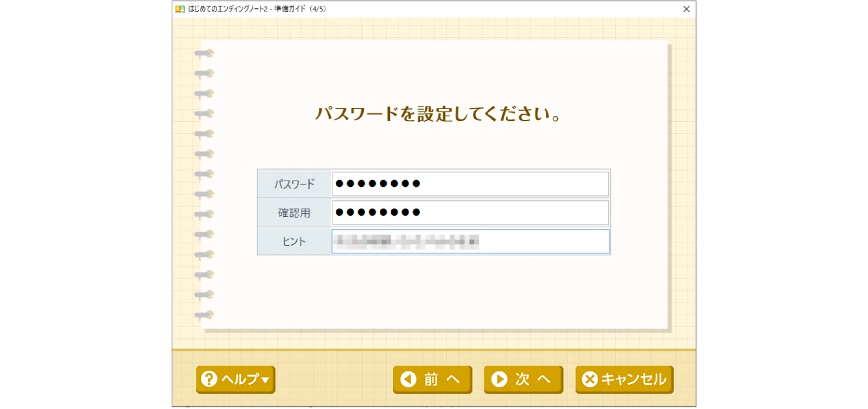This screenshot has height=409, width=868.
Task: Click the パスワード row label
Action: [x=294, y=183]
